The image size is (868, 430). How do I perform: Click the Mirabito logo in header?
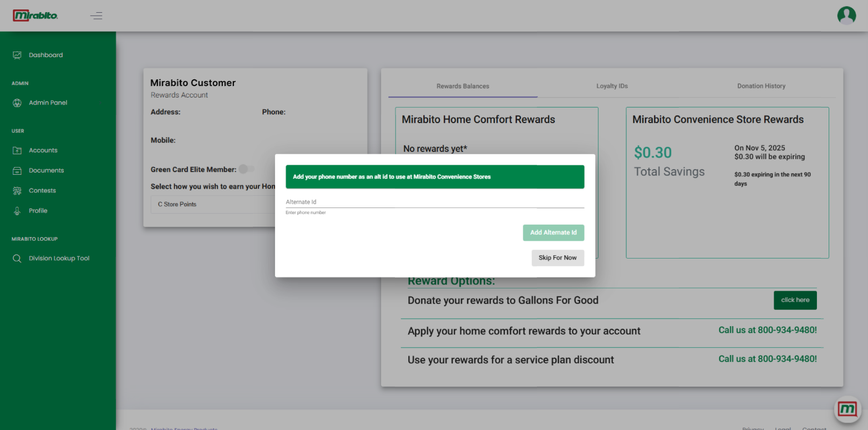[x=35, y=16]
